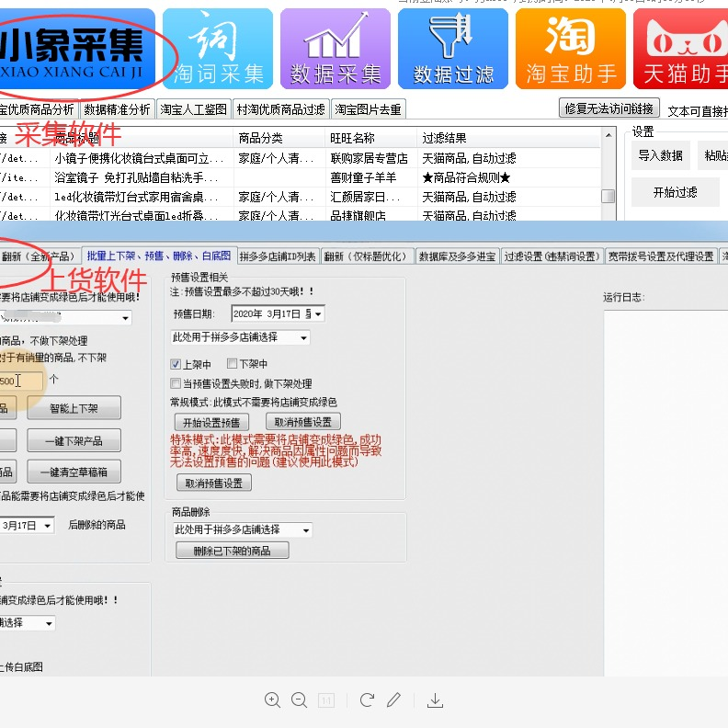
Task: Zoom out with the magnifier minus icon
Action: (300, 700)
